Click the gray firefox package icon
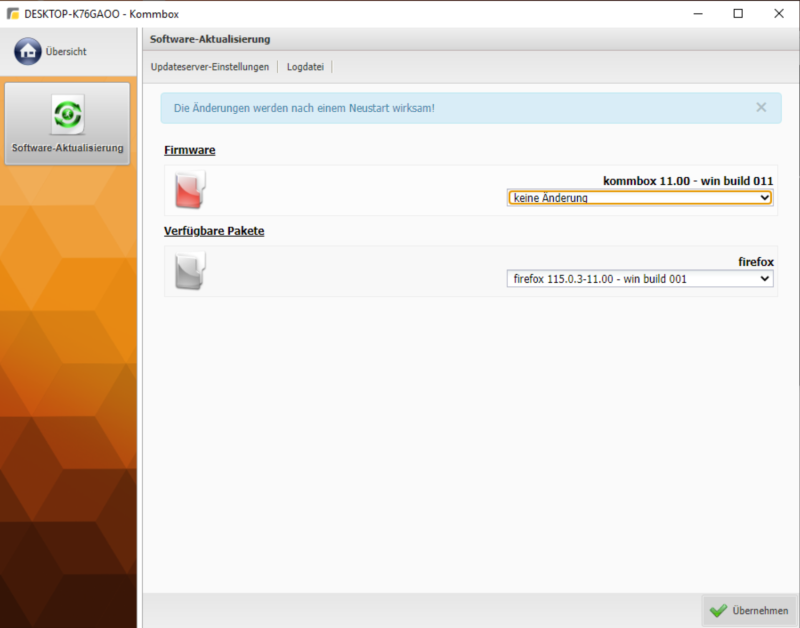 point(190,271)
